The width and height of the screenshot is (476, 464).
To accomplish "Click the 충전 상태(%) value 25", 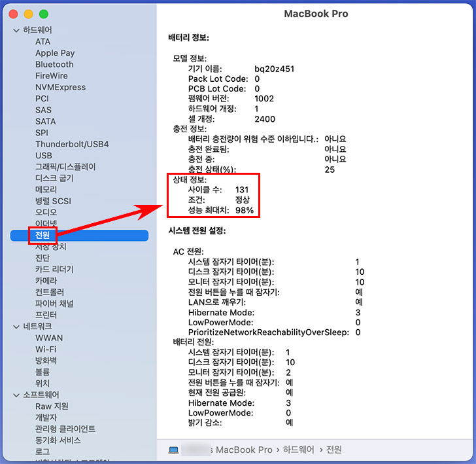I will coord(330,170).
